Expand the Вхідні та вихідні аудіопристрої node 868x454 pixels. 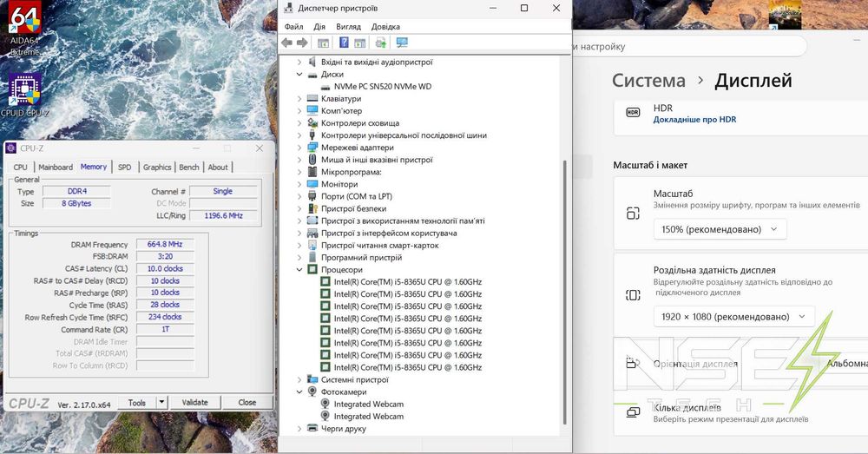299,62
